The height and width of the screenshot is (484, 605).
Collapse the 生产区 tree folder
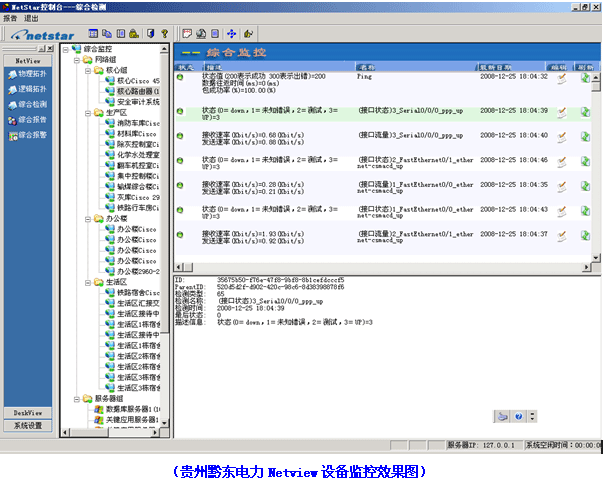86,112
